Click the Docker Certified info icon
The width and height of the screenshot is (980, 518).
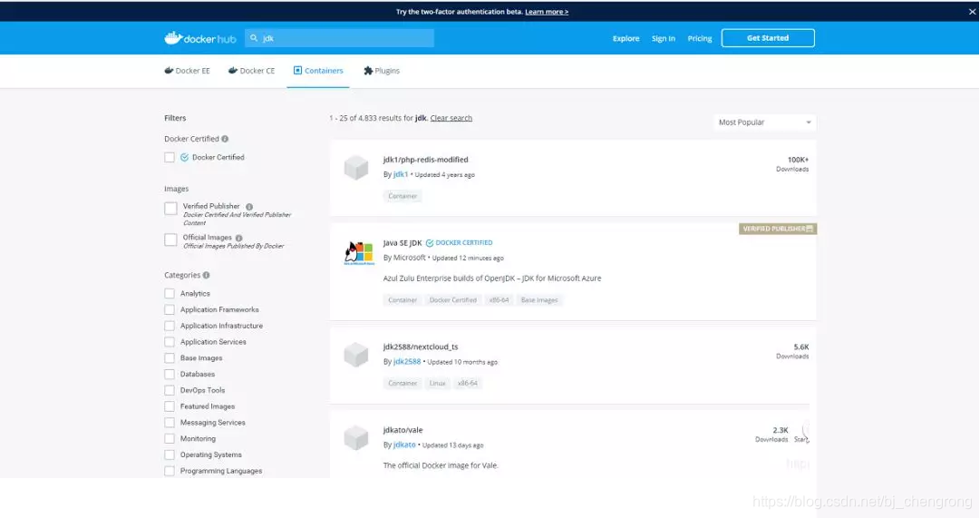pyautogui.click(x=225, y=139)
